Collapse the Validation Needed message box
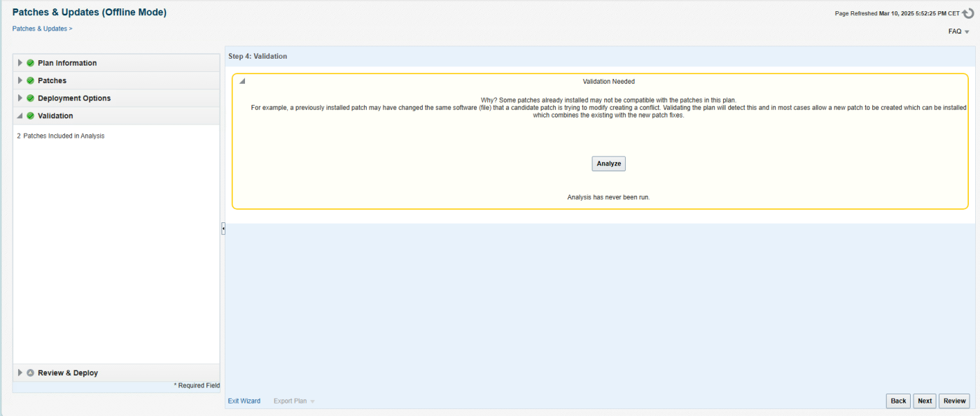Screen dimensions: 980x416 click(242, 82)
